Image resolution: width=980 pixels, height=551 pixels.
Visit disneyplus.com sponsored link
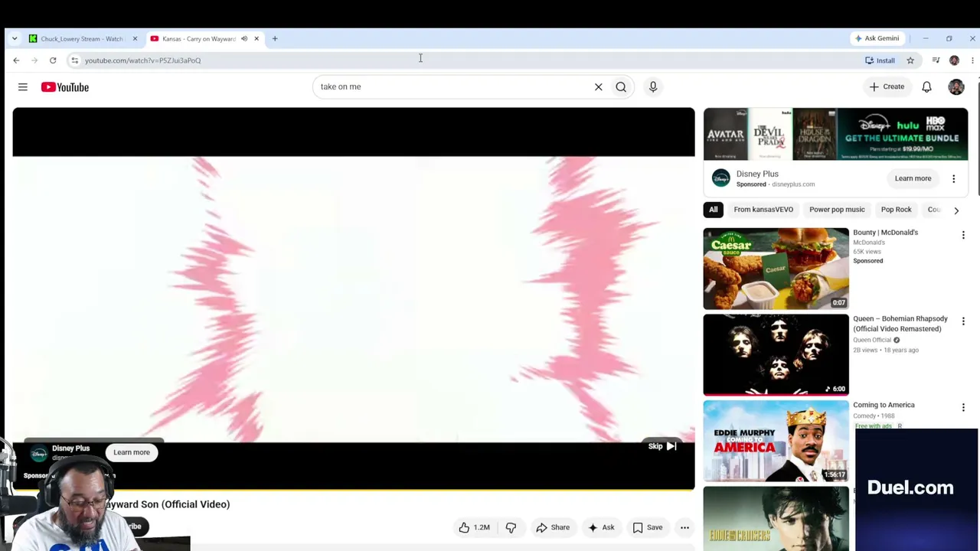click(x=793, y=184)
